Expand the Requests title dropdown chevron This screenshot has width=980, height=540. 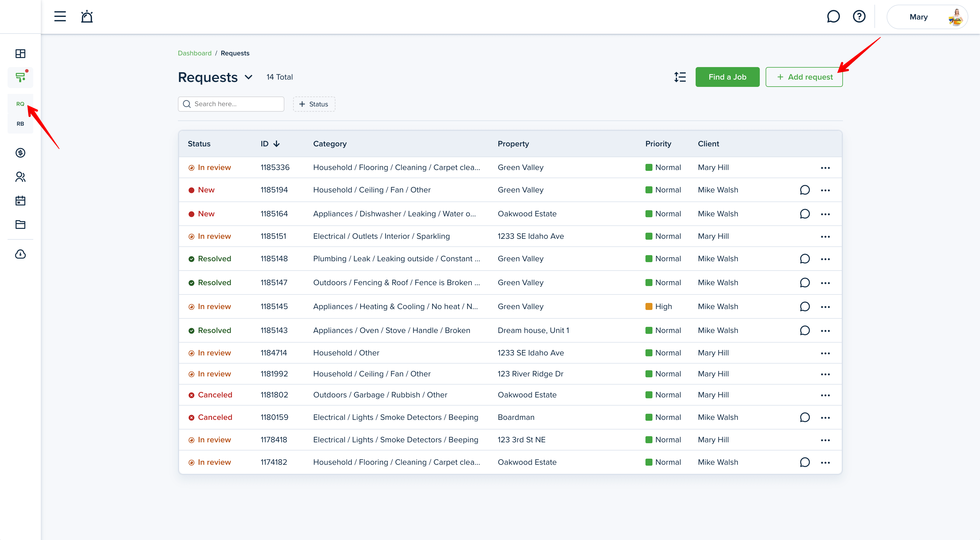pos(249,77)
